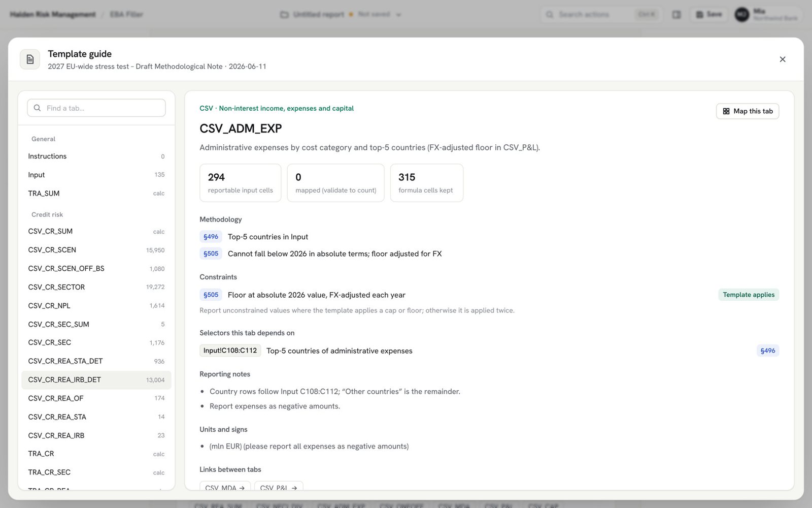Click inside the Find a tab search field
812x508 pixels.
pyautogui.click(x=96, y=108)
